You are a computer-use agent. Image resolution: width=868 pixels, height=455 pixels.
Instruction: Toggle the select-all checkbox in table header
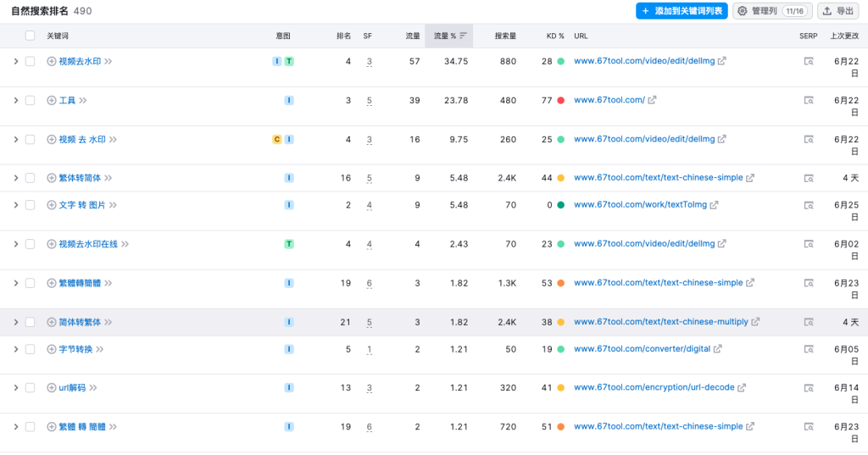pos(30,36)
